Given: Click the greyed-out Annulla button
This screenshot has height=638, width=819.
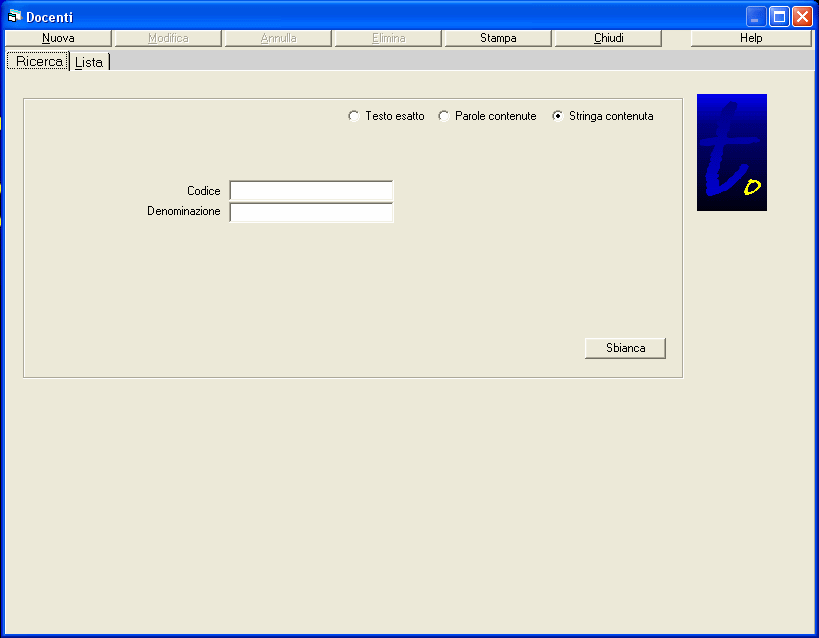Looking at the screenshot, I should [x=278, y=38].
